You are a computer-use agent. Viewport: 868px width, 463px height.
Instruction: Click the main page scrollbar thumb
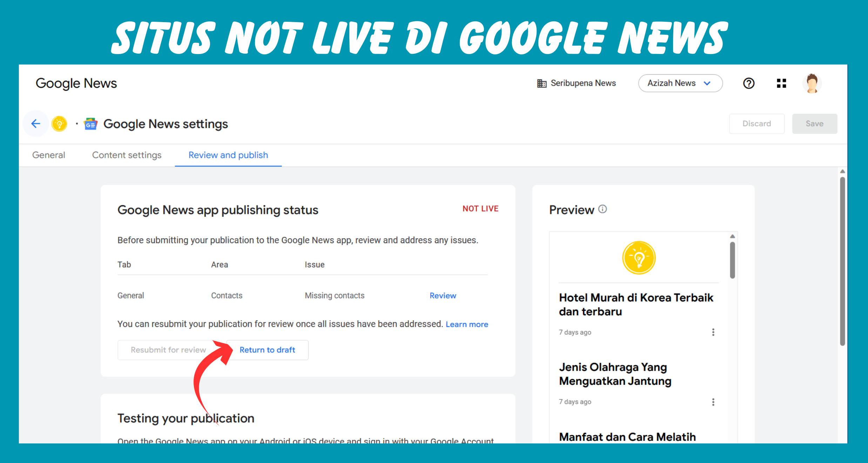pyautogui.click(x=842, y=261)
